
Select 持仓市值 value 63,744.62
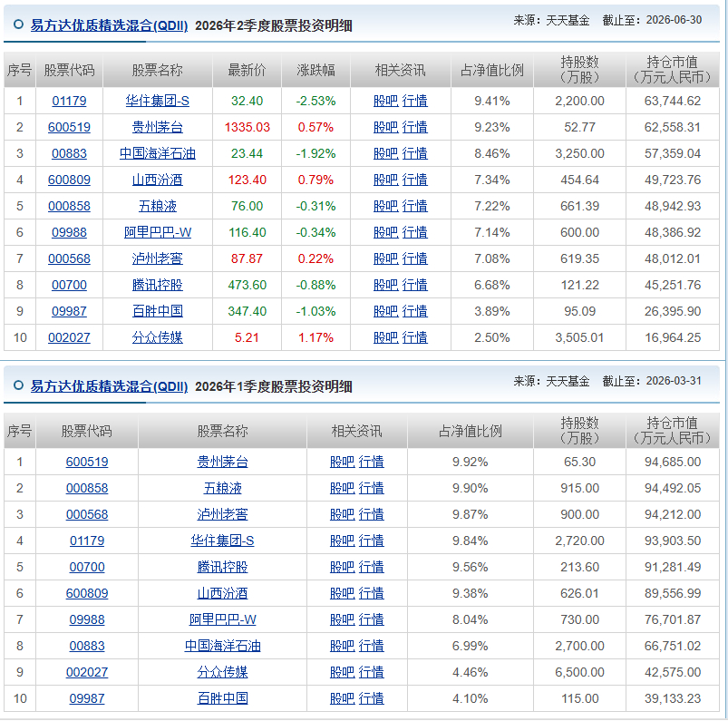(x=673, y=101)
